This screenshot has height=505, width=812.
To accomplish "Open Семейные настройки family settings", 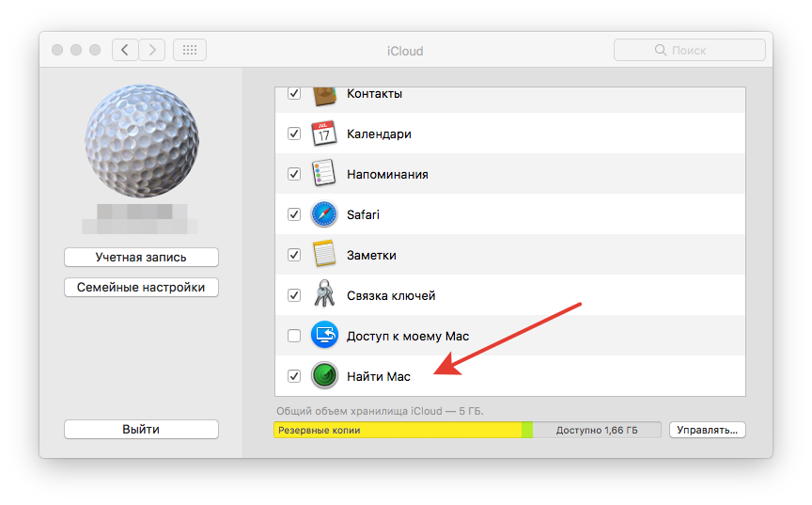I will pyautogui.click(x=141, y=287).
